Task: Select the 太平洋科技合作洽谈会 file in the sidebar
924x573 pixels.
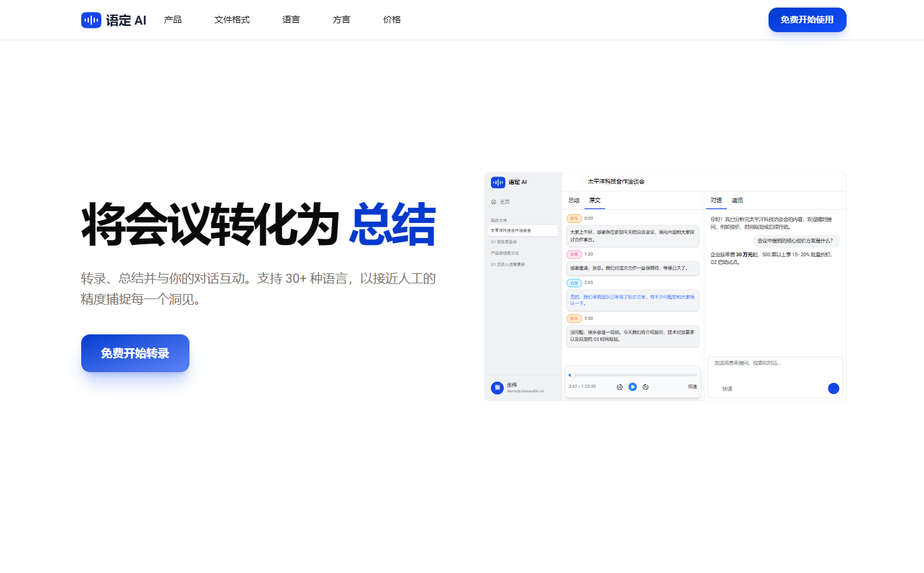Action: pos(524,230)
